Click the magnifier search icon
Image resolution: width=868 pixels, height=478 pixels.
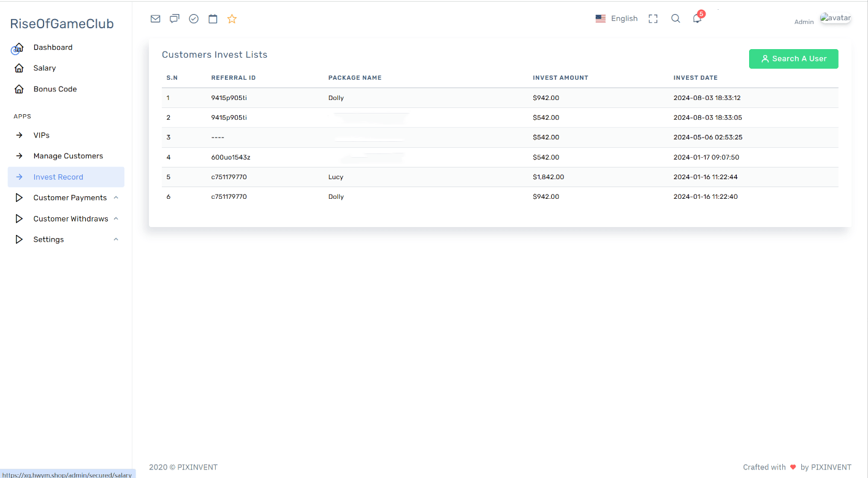coord(676,19)
